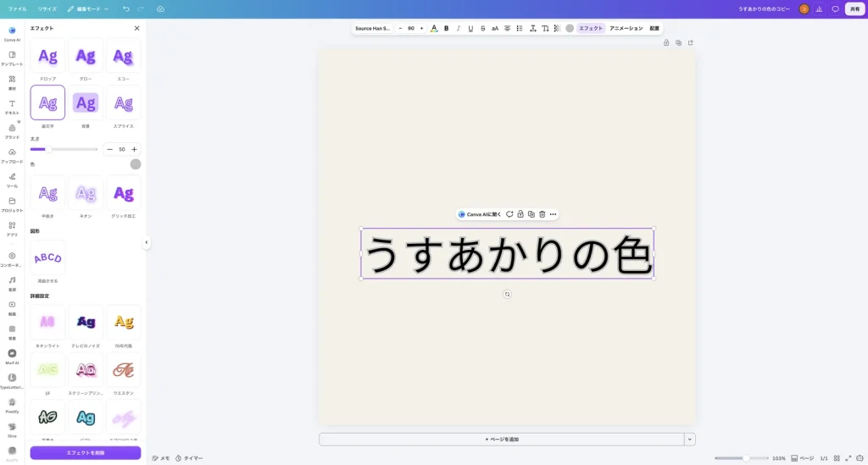Open the ツール (Tools) sidebar panel
The height and width of the screenshot is (465, 868).
coord(12,180)
